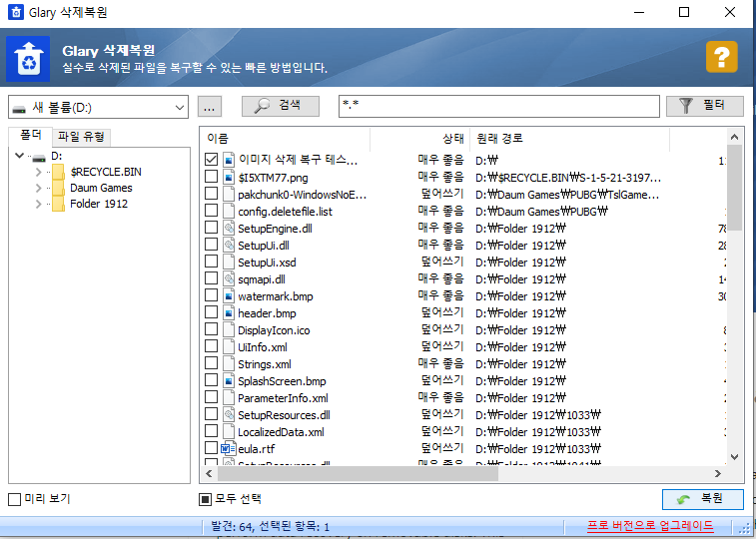Click the horizontal scrollbar thumb
The height and width of the screenshot is (539, 756).
358,473
